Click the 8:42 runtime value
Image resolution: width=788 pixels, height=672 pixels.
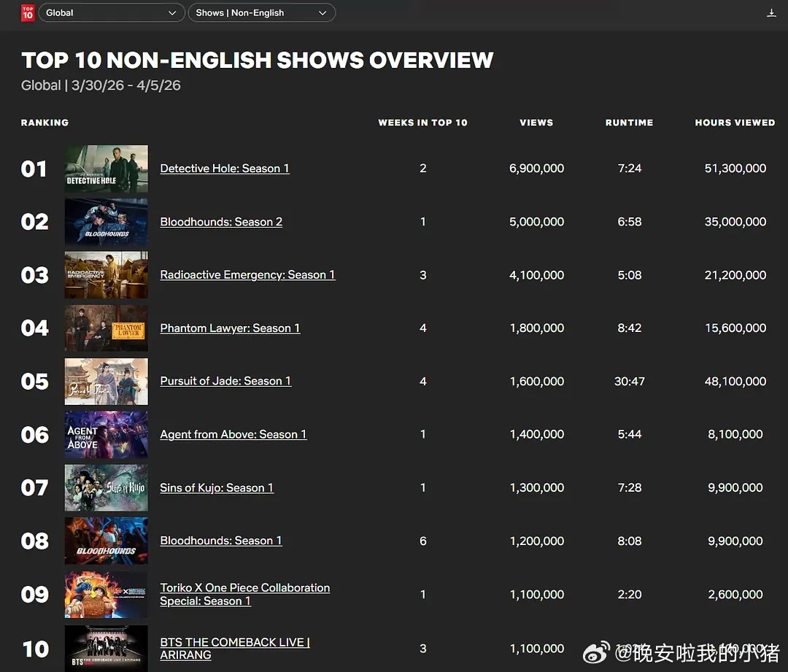tap(629, 328)
